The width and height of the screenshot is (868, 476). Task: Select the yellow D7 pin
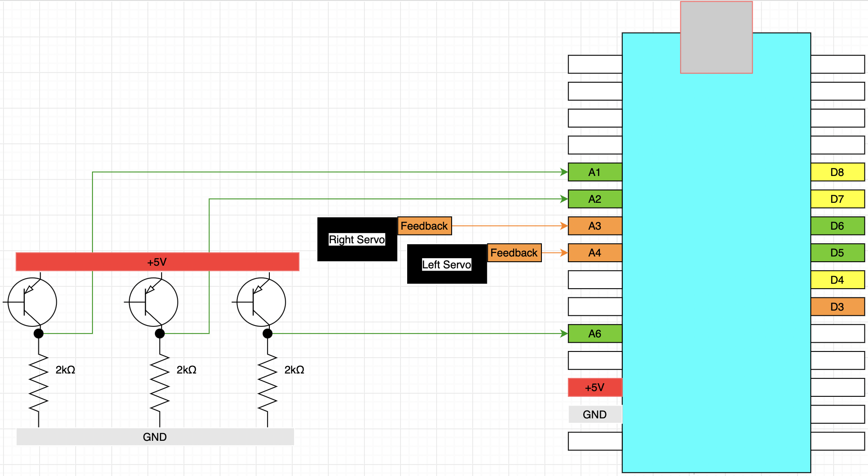click(838, 199)
